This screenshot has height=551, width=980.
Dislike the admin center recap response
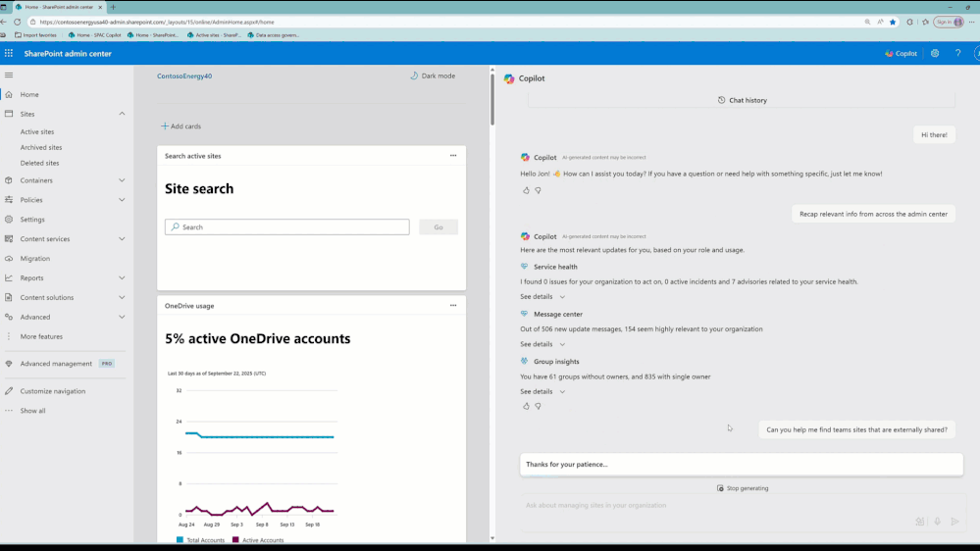click(x=539, y=406)
